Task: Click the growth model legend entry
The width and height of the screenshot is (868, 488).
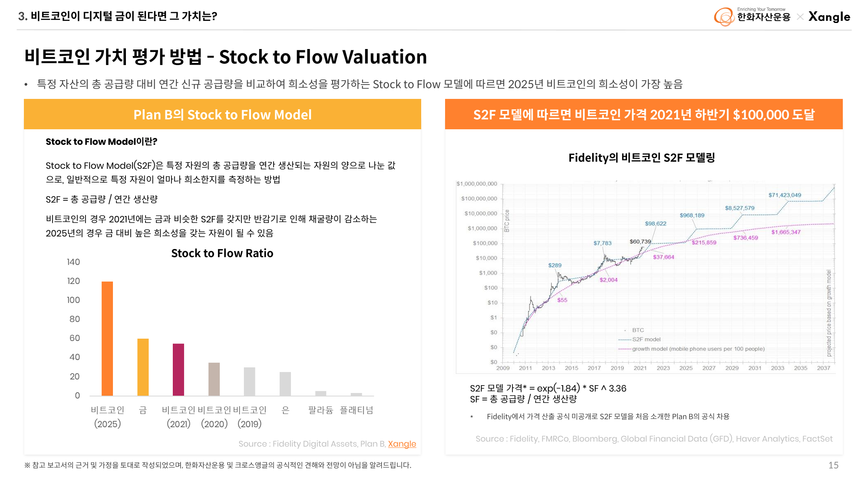Action: pyautogui.click(x=698, y=349)
